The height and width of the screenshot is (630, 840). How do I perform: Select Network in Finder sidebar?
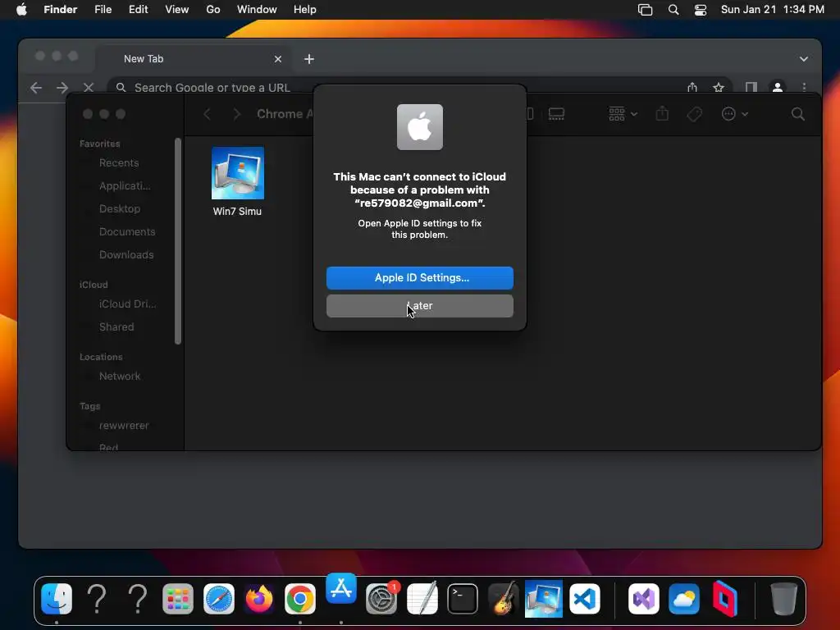click(120, 376)
